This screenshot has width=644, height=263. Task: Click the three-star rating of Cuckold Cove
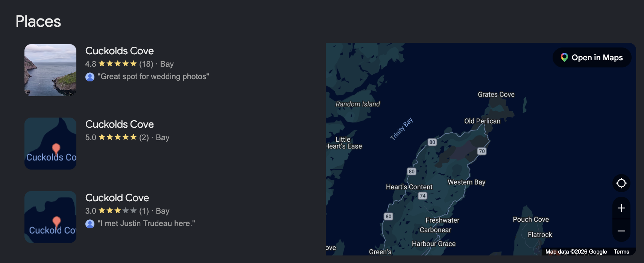(118, 211)
